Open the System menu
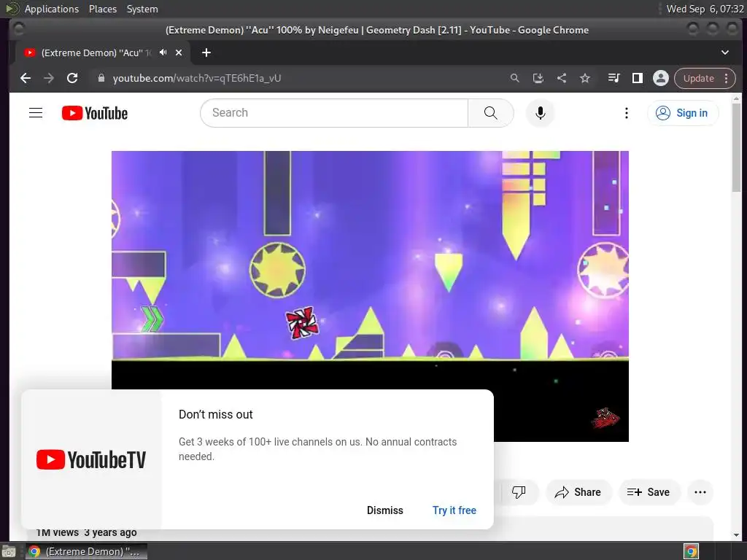This screenshot has height=560, width=747. coord(142,9)
